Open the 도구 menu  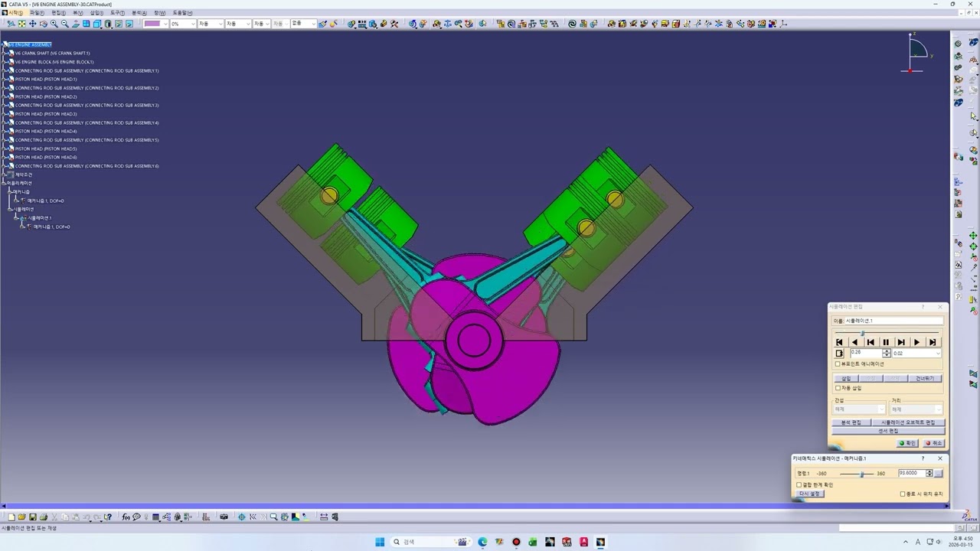tap(117, 13)
